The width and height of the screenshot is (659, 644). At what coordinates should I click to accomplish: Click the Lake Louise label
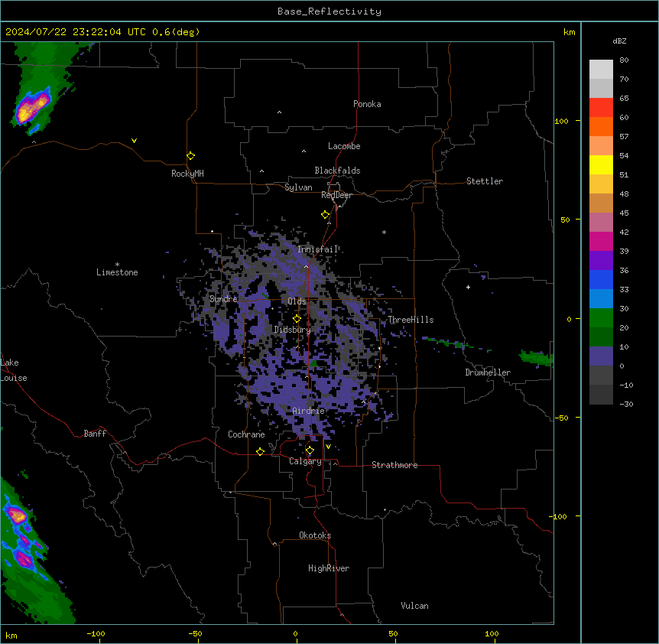click(x=14, y=370)
